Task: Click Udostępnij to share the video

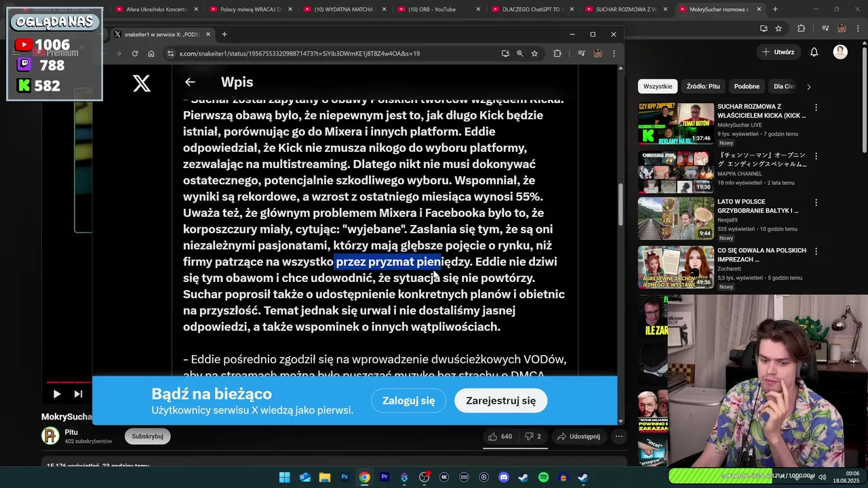Action: point(578,436)
